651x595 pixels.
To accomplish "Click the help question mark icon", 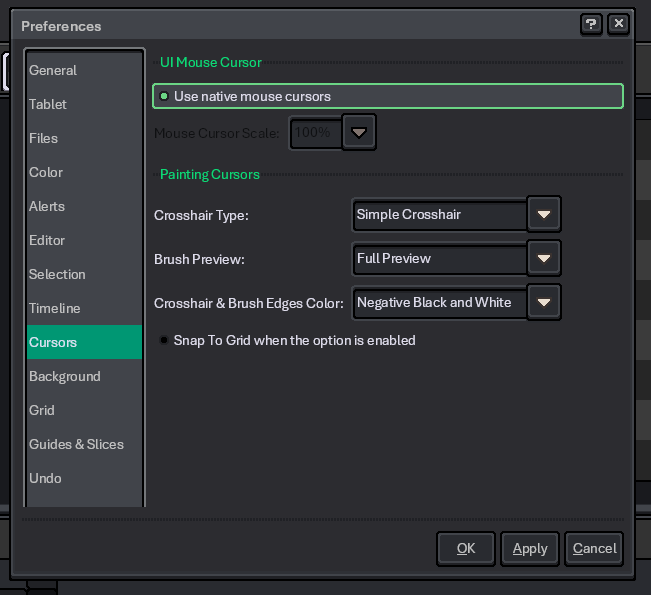I will point(591,24).
